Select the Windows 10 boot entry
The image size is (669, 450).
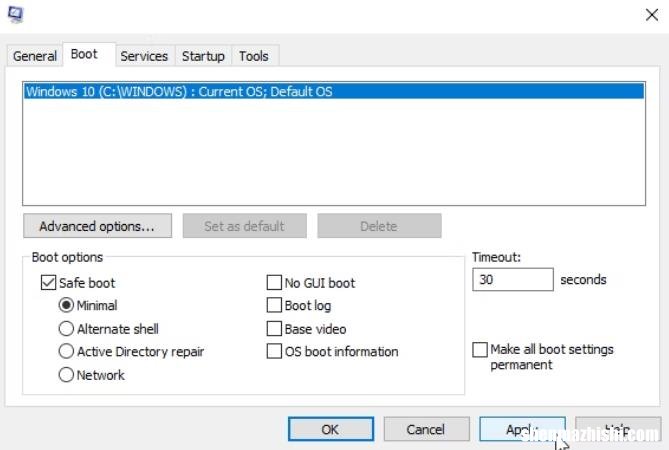click(334, 91)
